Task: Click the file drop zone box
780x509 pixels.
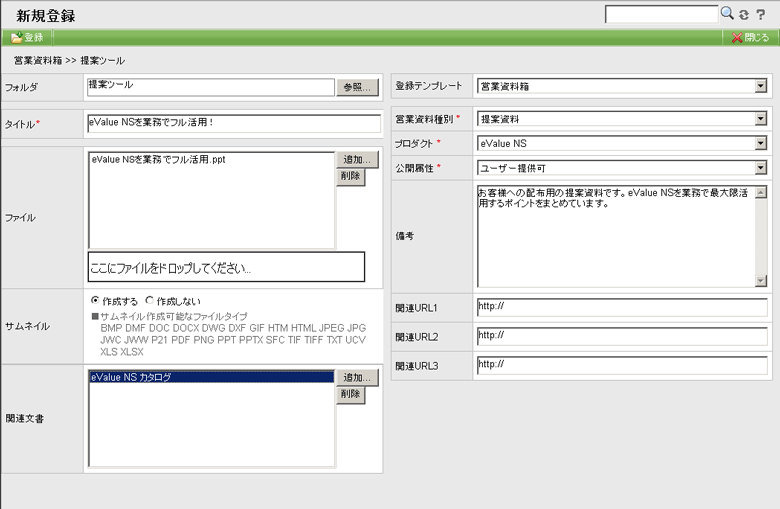Action: point(226,267)
